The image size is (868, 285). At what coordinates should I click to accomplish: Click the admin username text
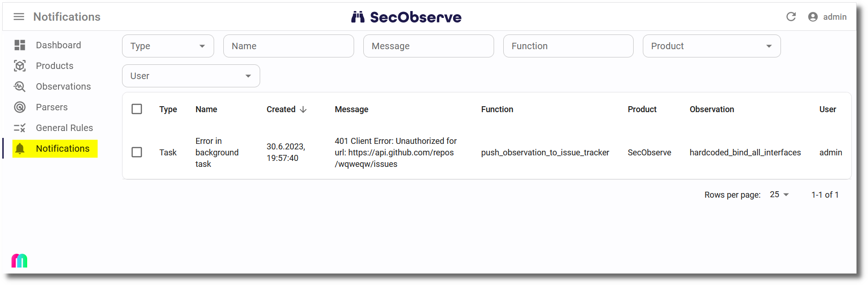coord(835,17)
